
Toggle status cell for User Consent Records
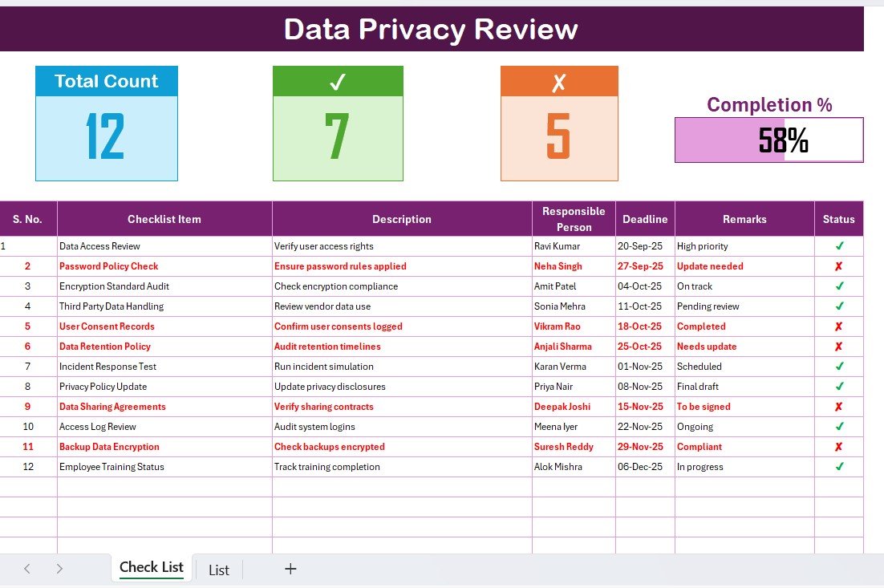tap(839, 326)
